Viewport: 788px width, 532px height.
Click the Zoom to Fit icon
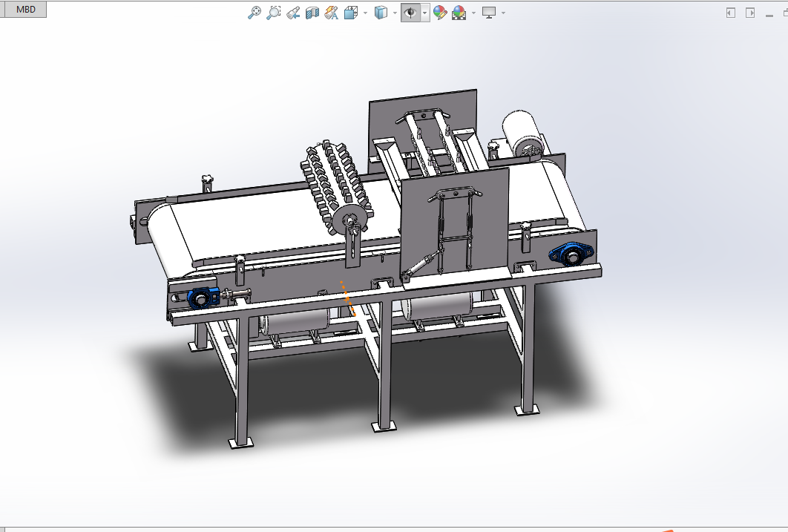click(x=255, y=13)
